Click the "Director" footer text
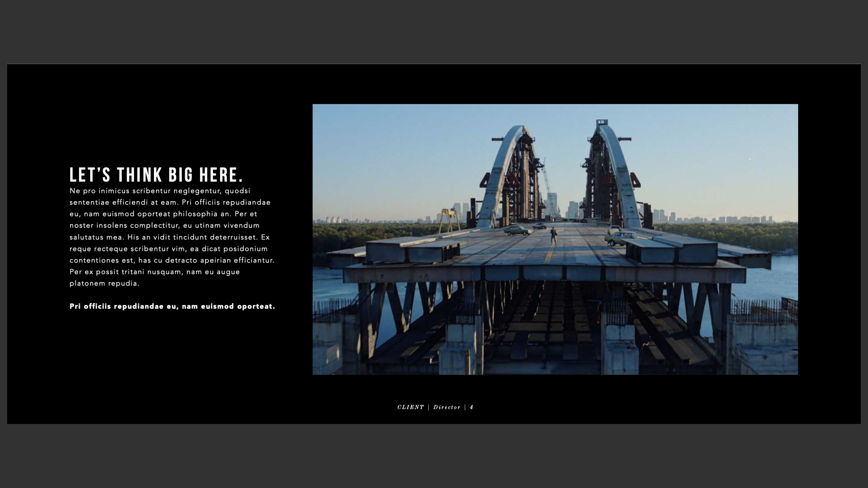 (446, 407)
